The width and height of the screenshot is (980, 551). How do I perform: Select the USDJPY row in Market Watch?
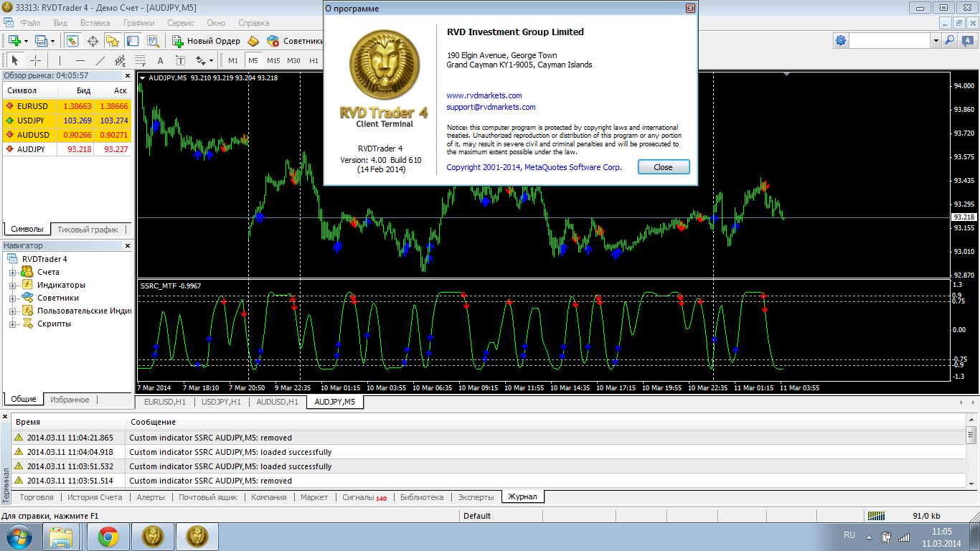pyautogui.click(x=67, y=120)
